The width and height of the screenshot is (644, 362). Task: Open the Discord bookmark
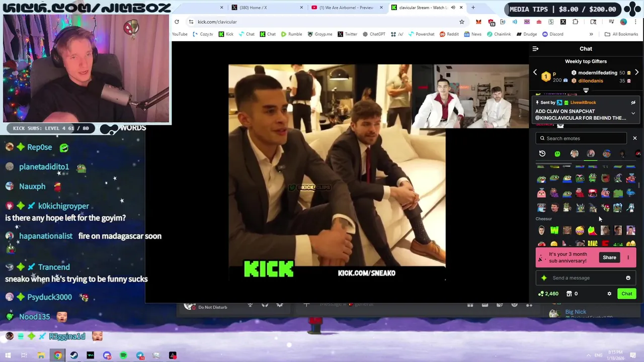(x=552, y=34)
